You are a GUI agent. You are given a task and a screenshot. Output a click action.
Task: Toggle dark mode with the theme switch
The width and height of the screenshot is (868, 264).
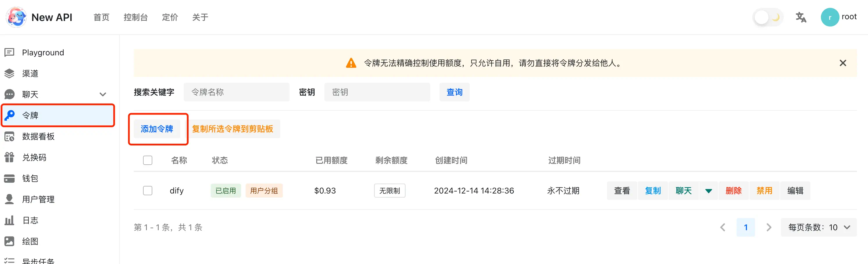click(x=768, y=17)
